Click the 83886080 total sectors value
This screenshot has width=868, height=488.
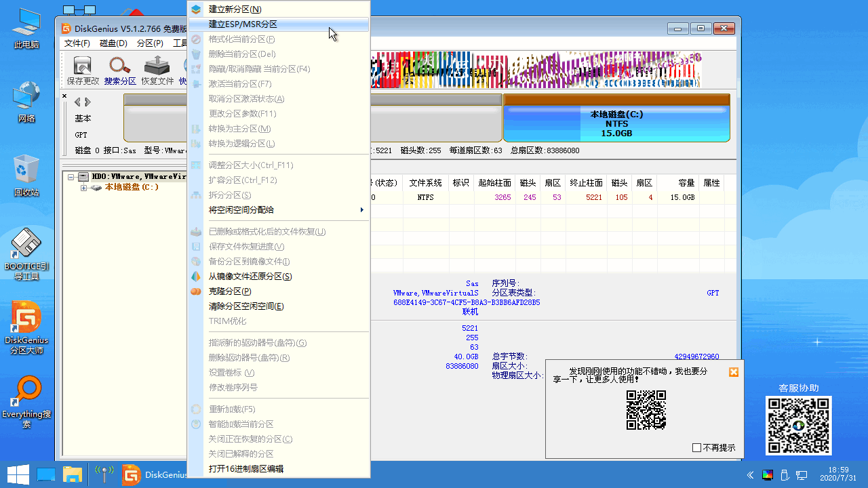click(x=462, y=366)
